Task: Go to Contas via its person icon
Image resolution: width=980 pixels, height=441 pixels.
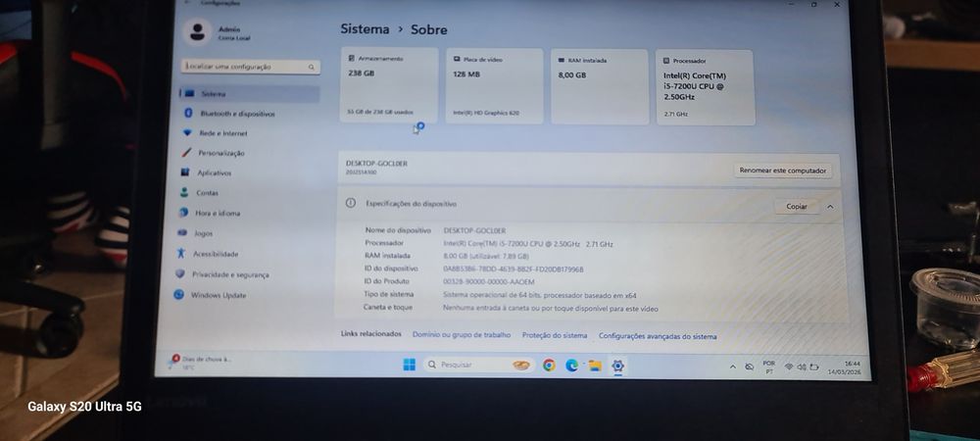Action: pos(184,192)
